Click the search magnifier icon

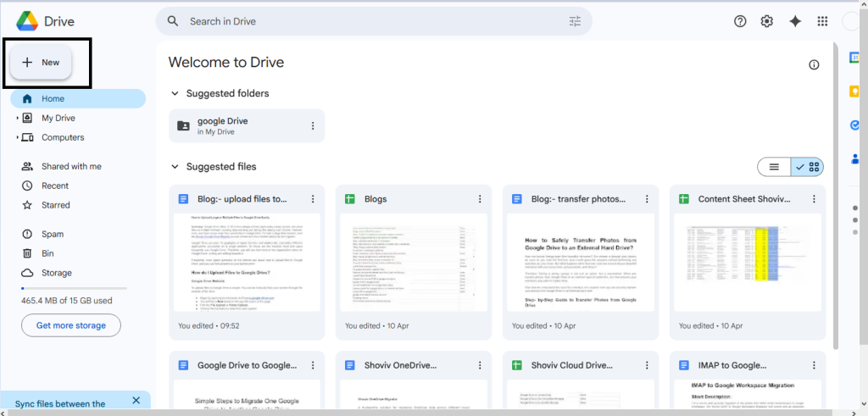pos(173,21)
